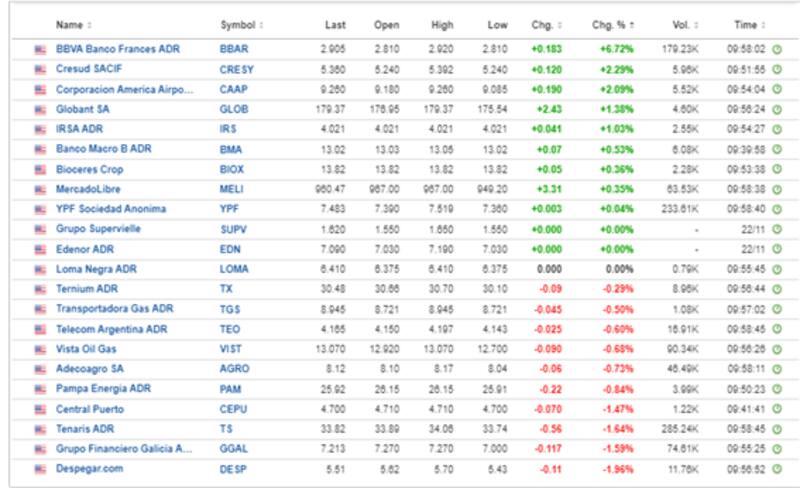This screenshot has width=800, height=488.
Task: Click the clock icon in the BBVA Banco Frances row
Action: click(x=777, y=48)
